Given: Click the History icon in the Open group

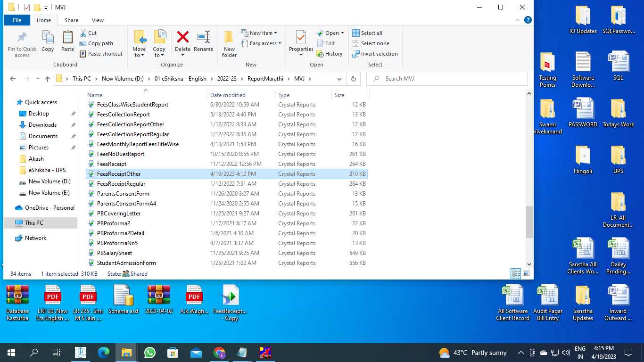Looking at the screenshot, I should click(x=330, y=54).
